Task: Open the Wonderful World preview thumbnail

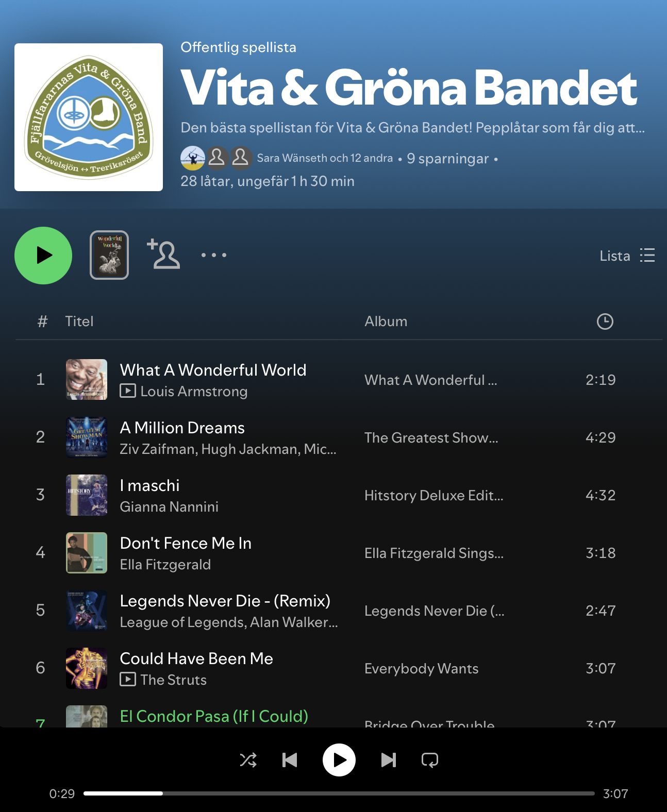Action: click(x=109, y=255)
